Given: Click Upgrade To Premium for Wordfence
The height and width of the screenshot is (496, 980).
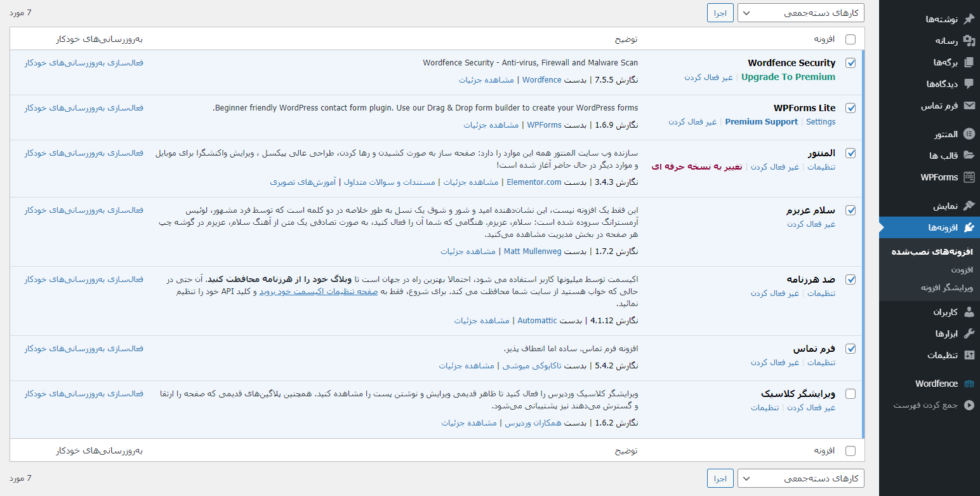Looking at the screenshot, I should [x=788, y=77].
